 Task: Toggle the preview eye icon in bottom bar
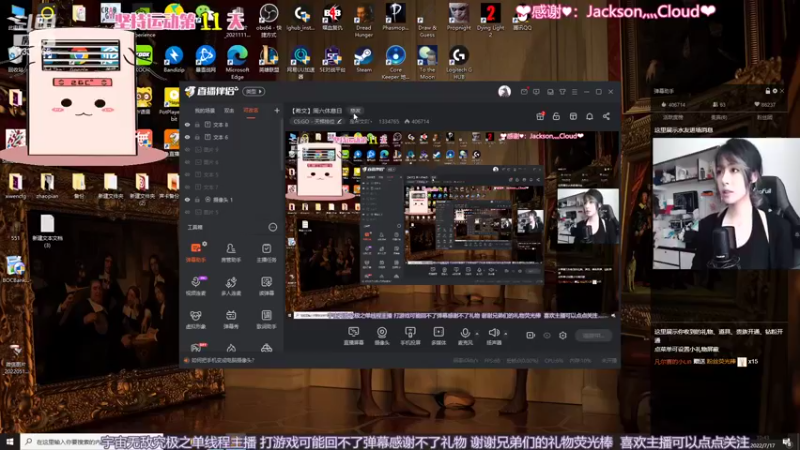point(547,335)
